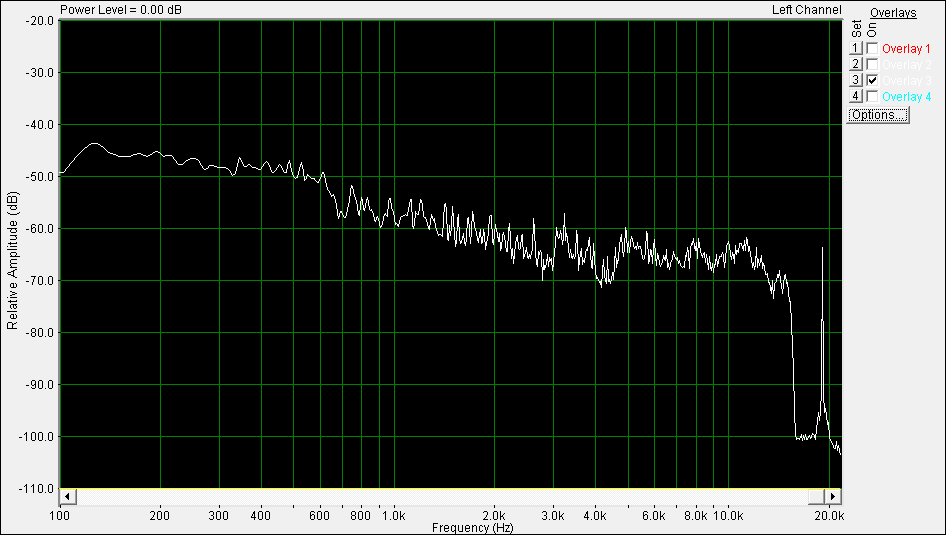Click the Frequency (Hz) axis title

pyautogui.click(x=472, y=528)
